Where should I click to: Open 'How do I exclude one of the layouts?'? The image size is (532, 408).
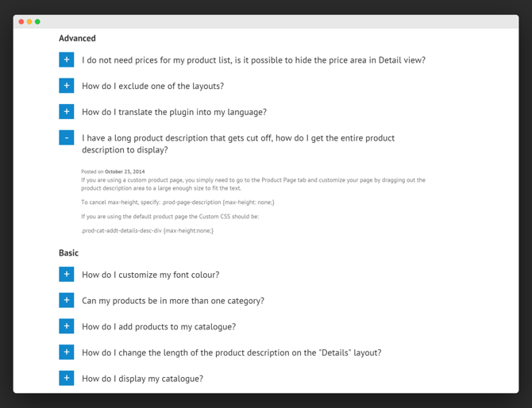click(x=152, y=87)
